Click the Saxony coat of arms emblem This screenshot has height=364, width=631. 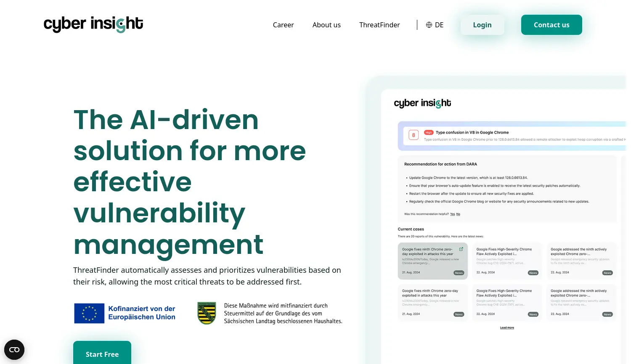click(x=207, y=313)
